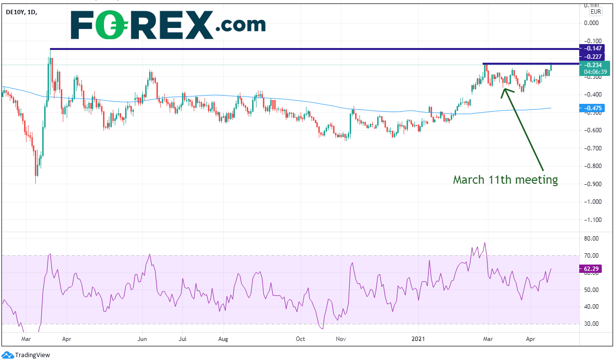
Task: Click the Jun label on time axis
Action: (x=142, y=339)
